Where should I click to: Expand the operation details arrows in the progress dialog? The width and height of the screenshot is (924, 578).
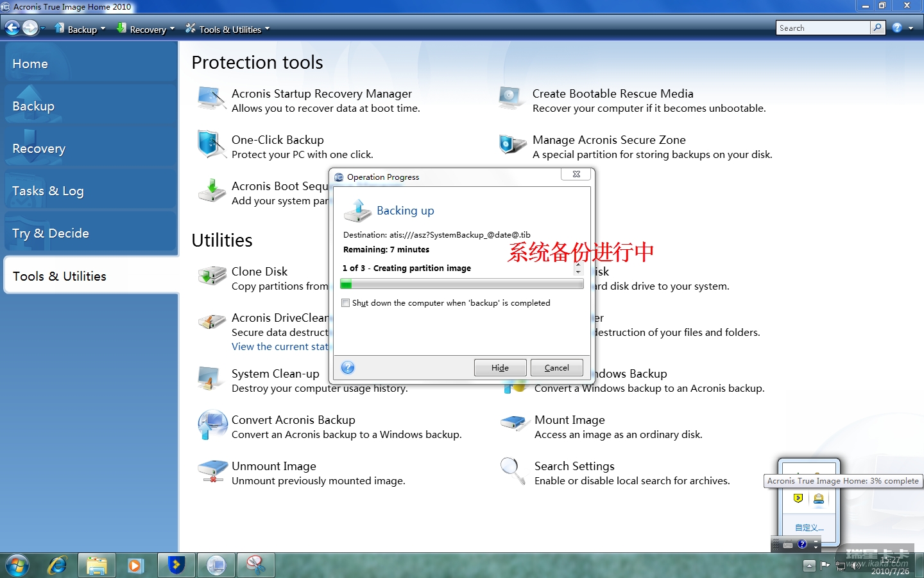pyautogui.click(x=578, y=268)
